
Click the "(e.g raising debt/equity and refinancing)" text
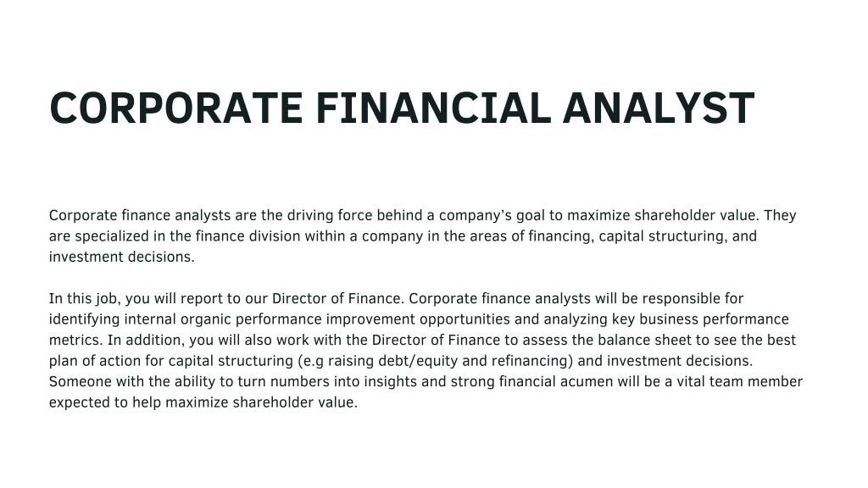click(x=435, y=361)
